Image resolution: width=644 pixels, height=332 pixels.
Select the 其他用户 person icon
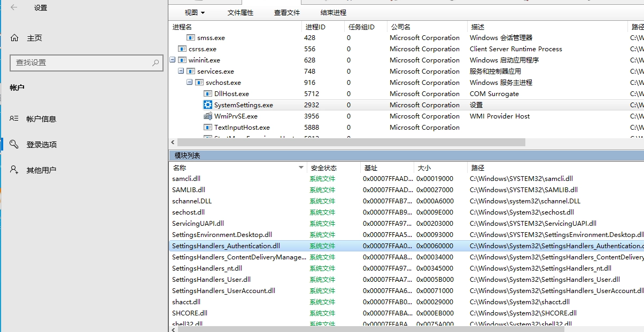tap(14, 170)
